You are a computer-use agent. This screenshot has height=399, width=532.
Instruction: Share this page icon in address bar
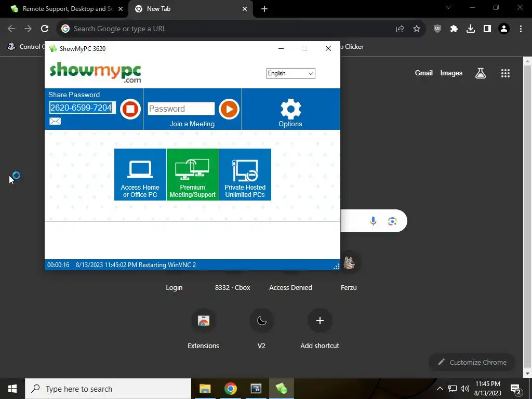click(400, 29)
